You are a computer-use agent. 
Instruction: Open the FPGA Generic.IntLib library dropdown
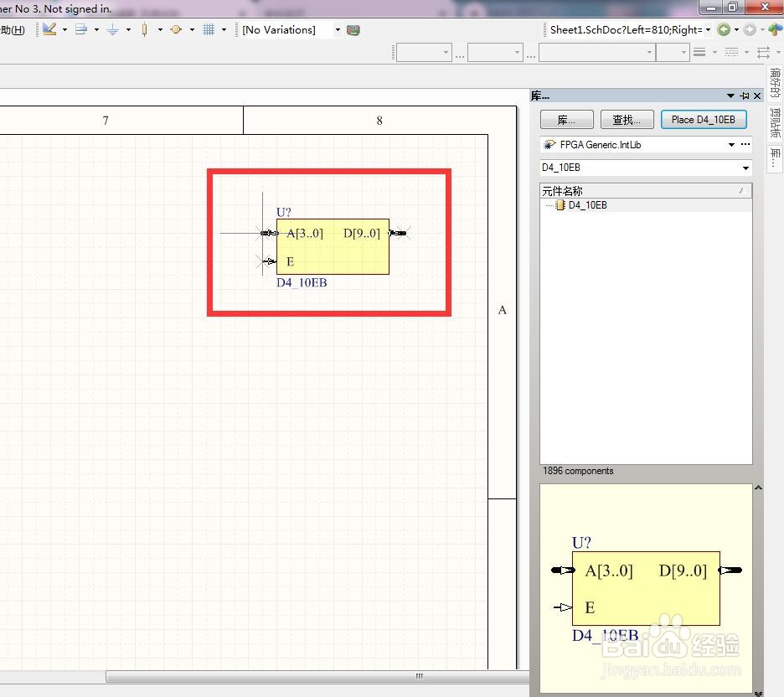731,144
